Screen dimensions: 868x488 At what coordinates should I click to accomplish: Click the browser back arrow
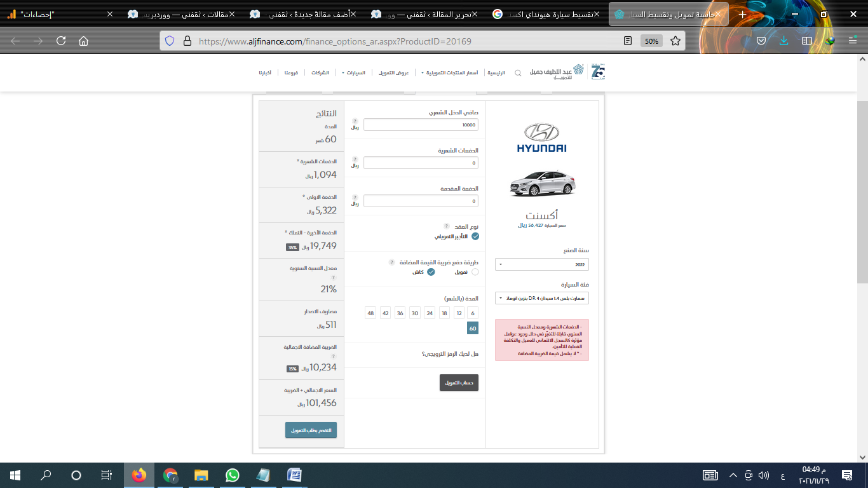pyautogui.click(x=15, y=41)
